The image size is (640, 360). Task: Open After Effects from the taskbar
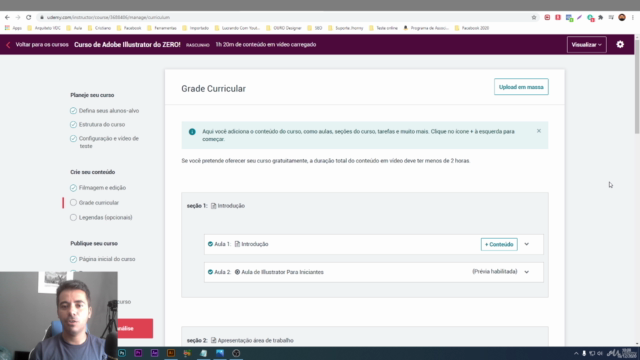(154, 353)
